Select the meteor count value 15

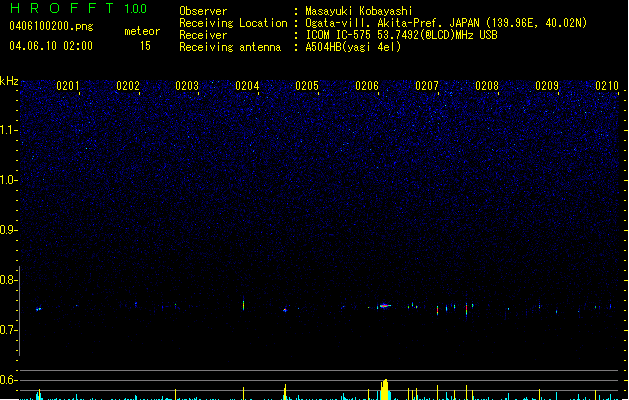click(x=145, y=46)
